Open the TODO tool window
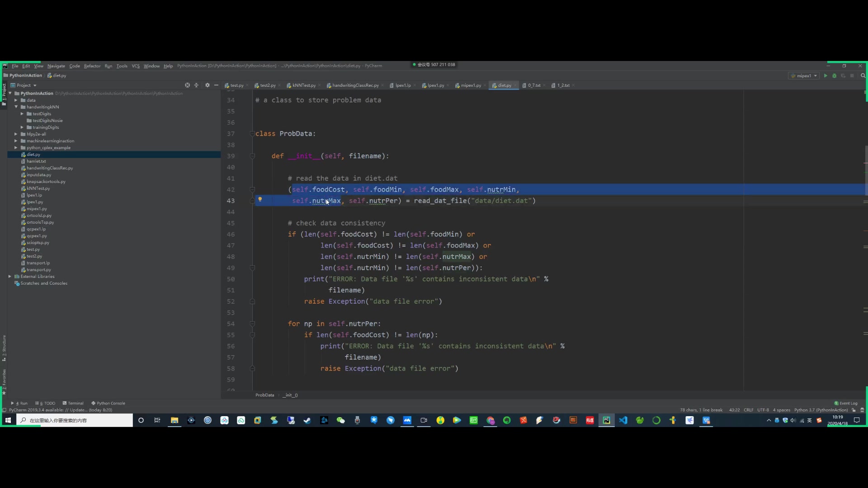This screenshot has width=868, height=488. pyautogui.click(x=45, y=404)
